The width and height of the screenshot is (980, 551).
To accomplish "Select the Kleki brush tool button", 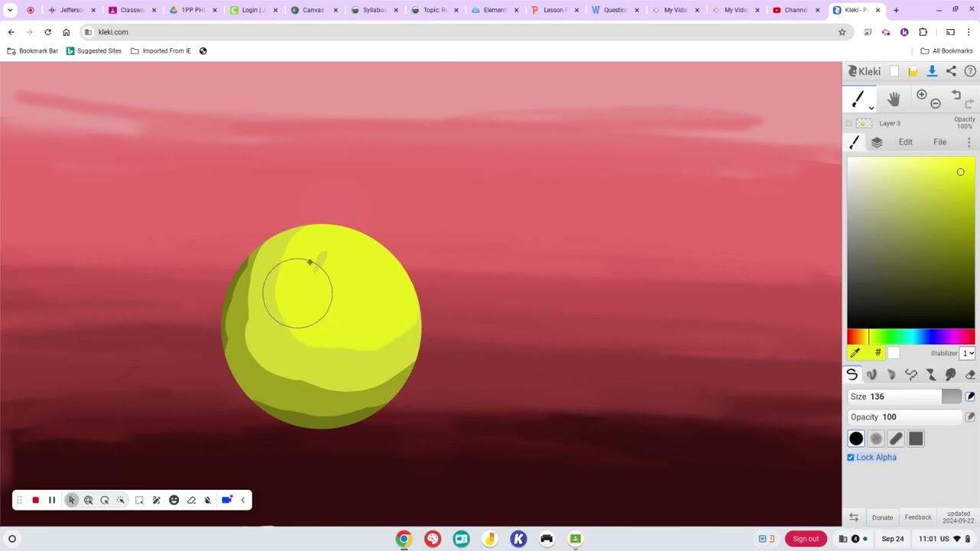I will (857, 99).
